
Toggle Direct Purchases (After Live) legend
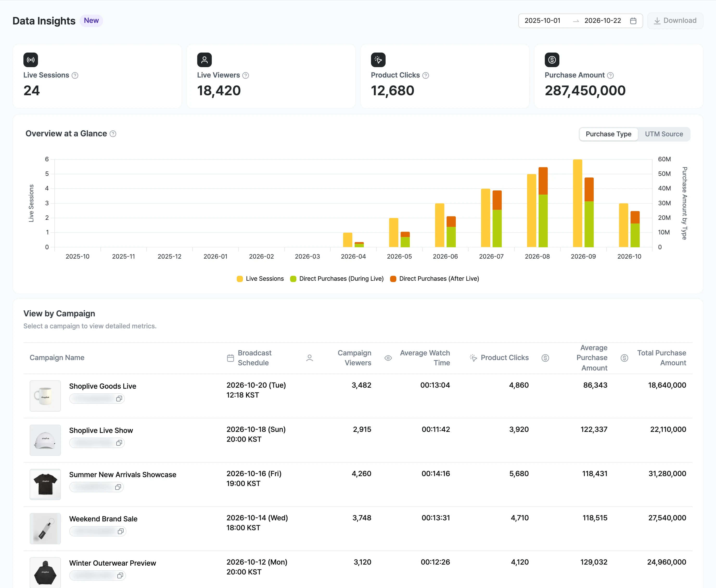pyautogui.click(x=434, y=279)
